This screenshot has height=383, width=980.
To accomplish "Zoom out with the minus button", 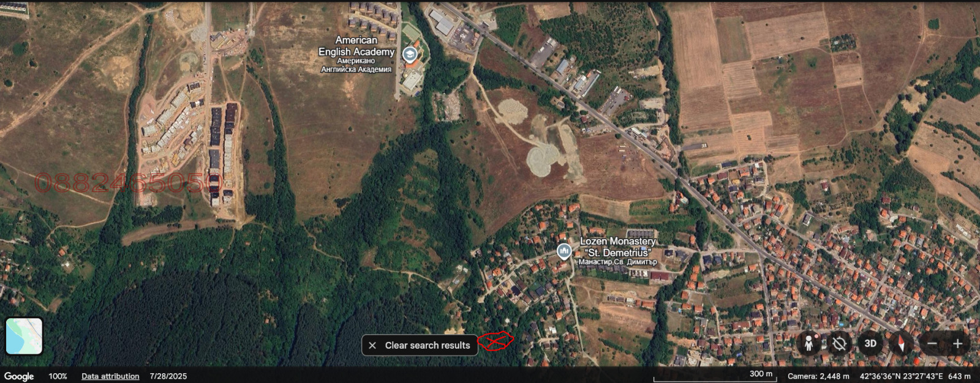I will (932, 344).
